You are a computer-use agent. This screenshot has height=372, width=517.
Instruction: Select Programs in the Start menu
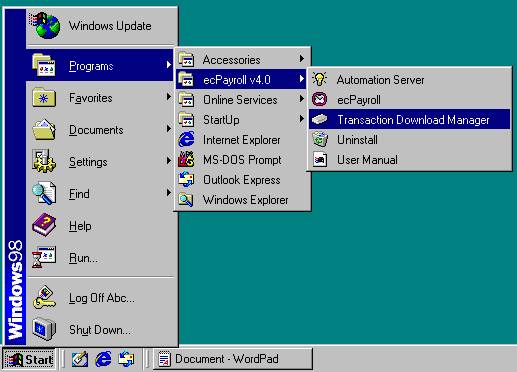click(x=100, y=65)
